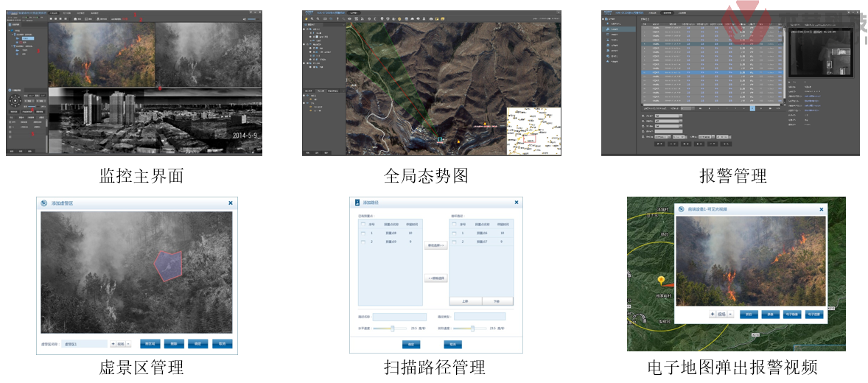Image resolution: width=868 pixels, height=383 pixels.
Task: Click the mini overview map in global situation view
Action: point(533,130)
